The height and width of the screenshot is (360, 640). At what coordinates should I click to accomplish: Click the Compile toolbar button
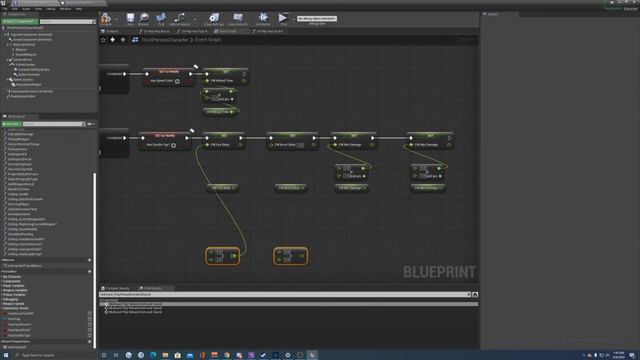(x=106, y=18)
